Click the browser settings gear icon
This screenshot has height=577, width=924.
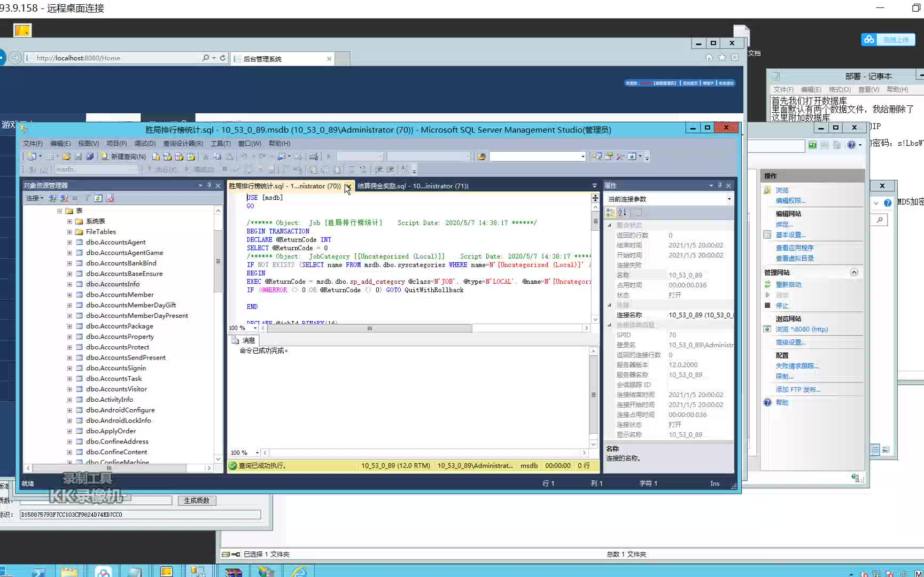pos(735,58)
